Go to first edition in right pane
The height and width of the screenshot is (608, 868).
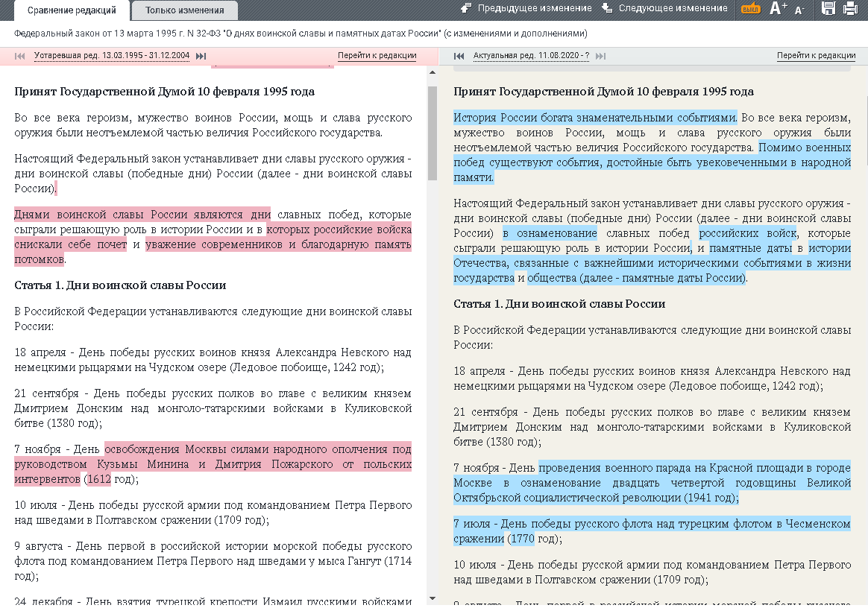tap(459, 56)
